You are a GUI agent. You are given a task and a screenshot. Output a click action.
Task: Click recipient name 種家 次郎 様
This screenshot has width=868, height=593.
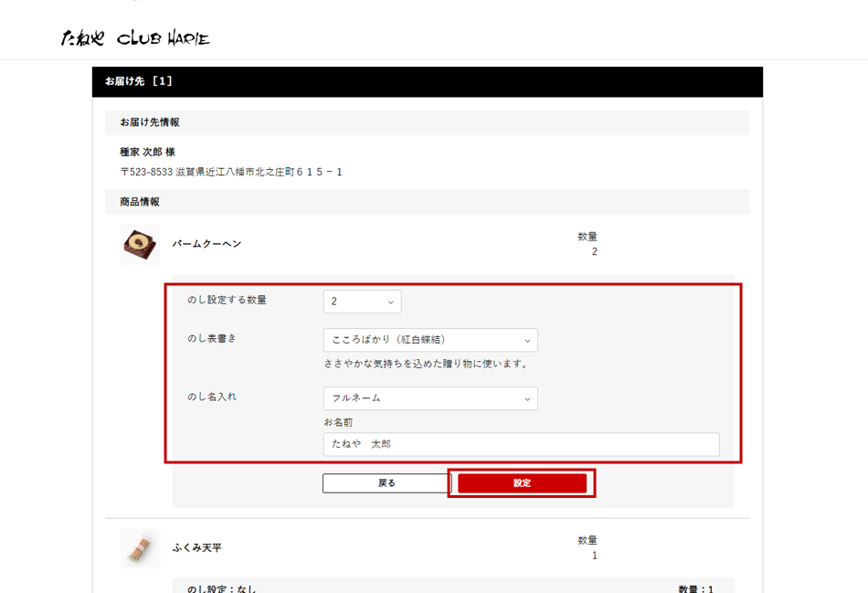147,152
